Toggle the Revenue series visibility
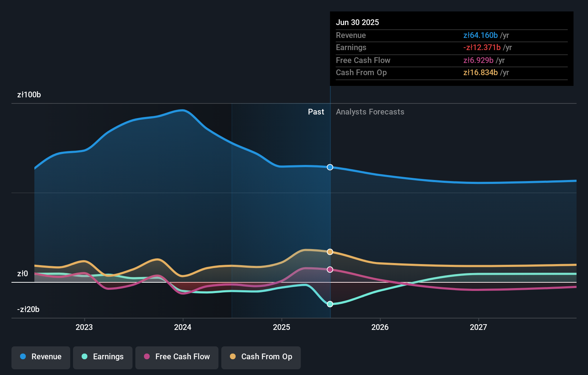The width and height of the screenshot is (588, 375). 40,357
